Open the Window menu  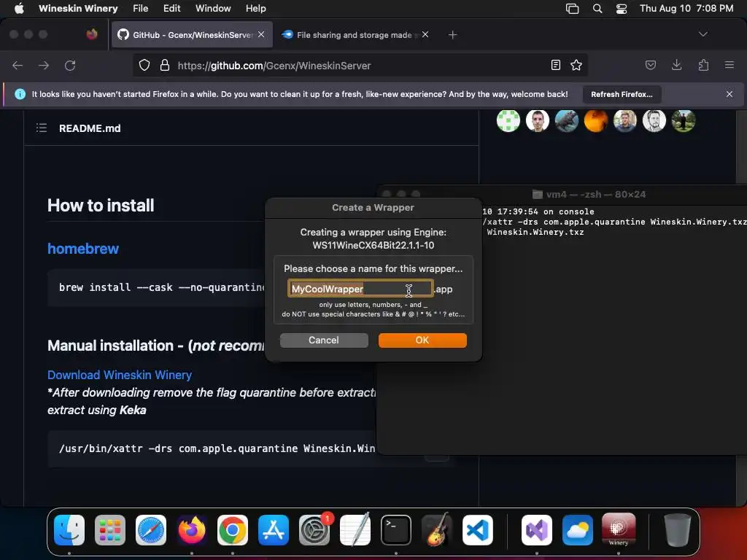coord(213,8)
